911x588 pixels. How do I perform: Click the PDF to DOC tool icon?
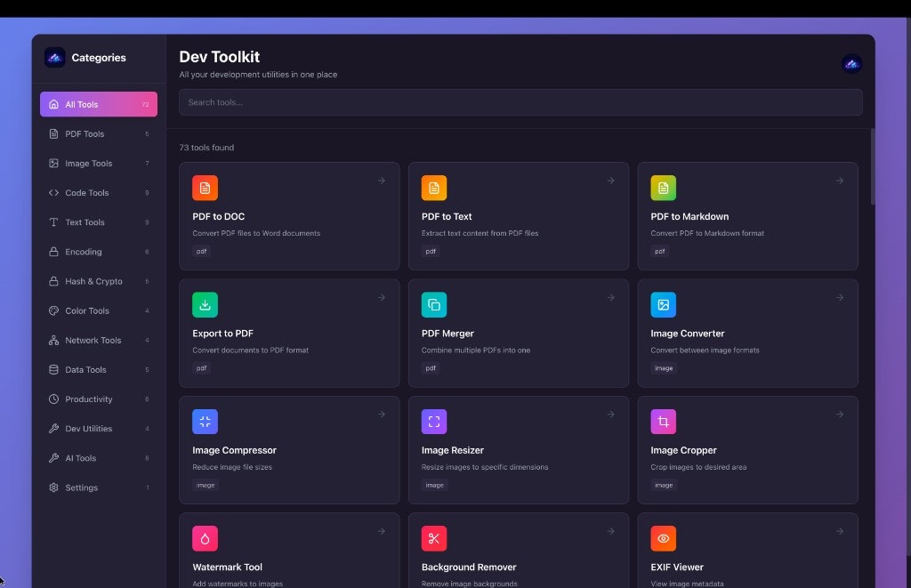[206, 188]
